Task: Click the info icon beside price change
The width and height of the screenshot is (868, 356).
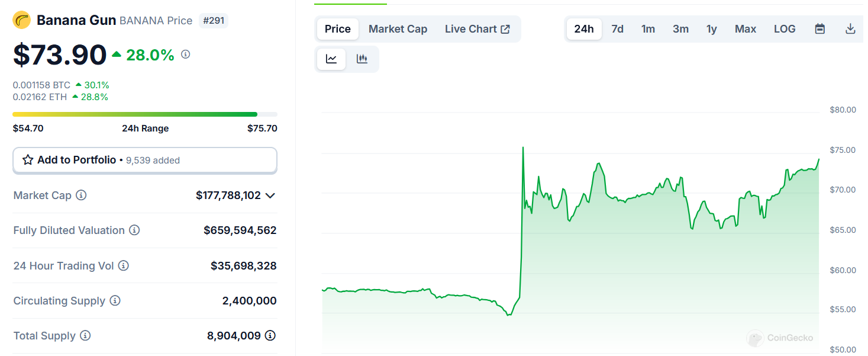Action: pos(185,54)
